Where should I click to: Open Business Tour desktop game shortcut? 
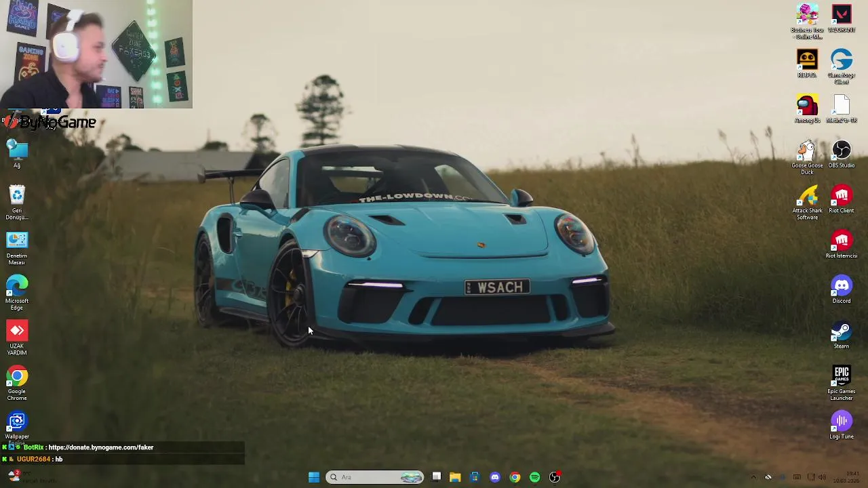click(807, 22)
